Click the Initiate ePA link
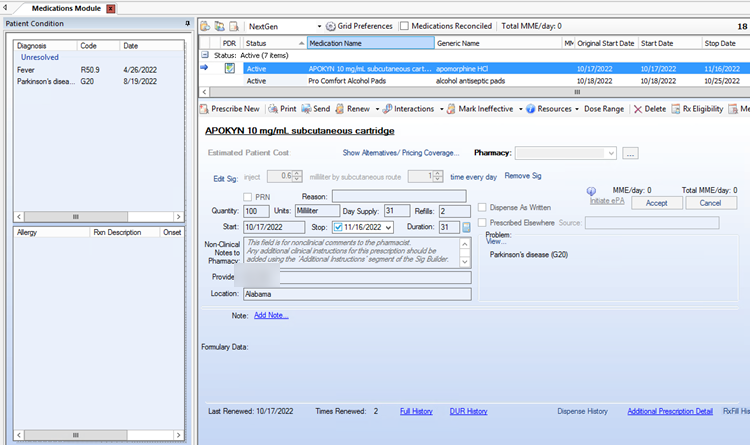The height and width of the screenshot is (445, 750). [x=607, y=200]
